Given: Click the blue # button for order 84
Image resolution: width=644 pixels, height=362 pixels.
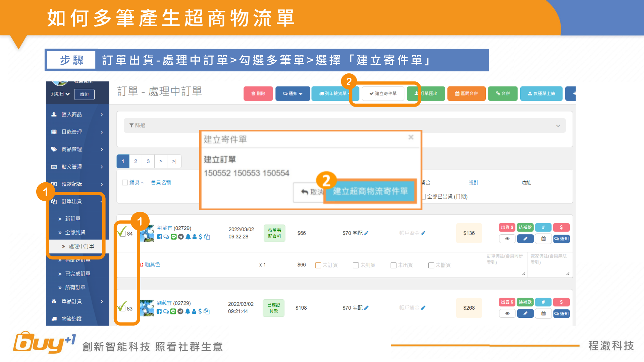Looking at the screenshot, I should pos(543,227).
